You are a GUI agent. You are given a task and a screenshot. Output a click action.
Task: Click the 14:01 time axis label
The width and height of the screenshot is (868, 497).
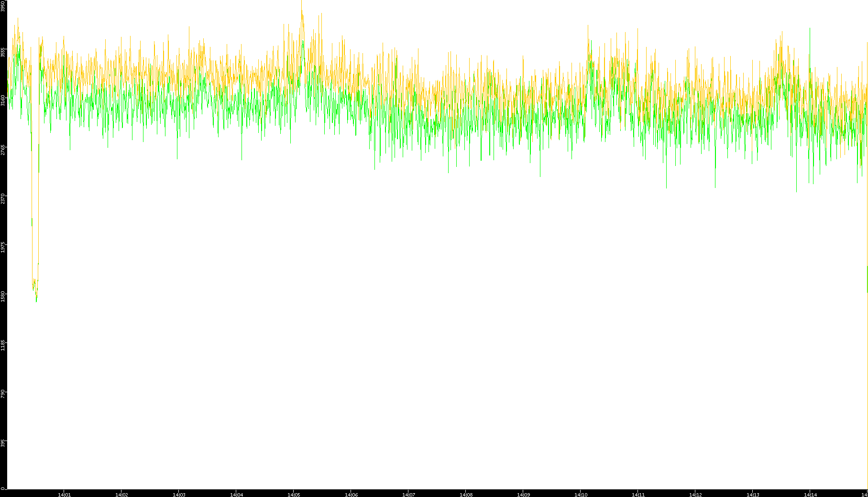[64, 495]
